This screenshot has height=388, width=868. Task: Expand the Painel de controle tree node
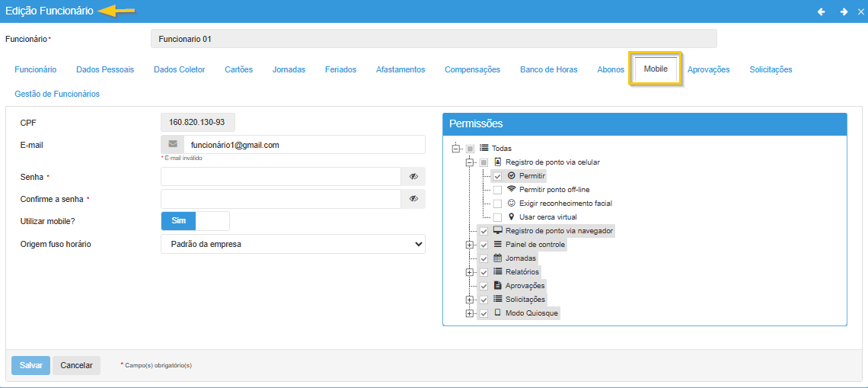click(x=470, y=245)
